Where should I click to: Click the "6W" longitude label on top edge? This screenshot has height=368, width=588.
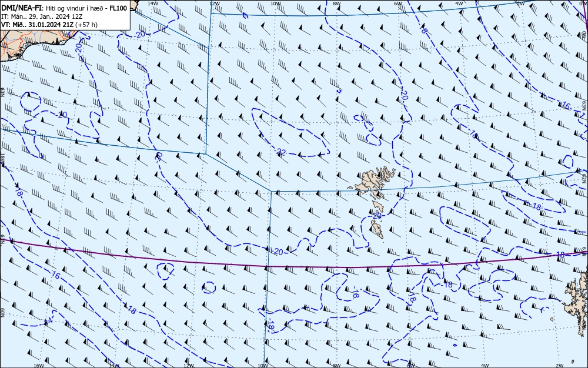tap(398, 4)
